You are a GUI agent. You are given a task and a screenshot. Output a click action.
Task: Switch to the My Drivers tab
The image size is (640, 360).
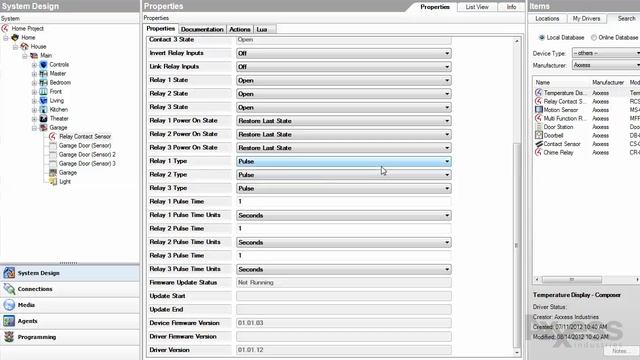[x=586, y=19]
